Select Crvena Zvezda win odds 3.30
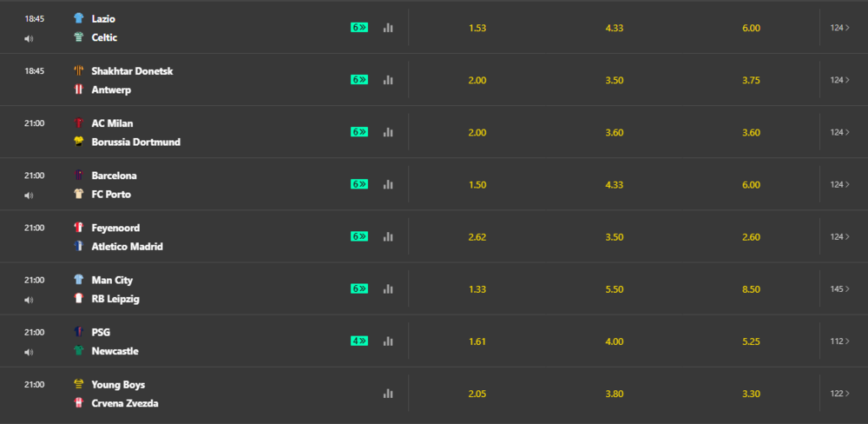The width and height of the screenshot is (868, 424). [751, 394]
